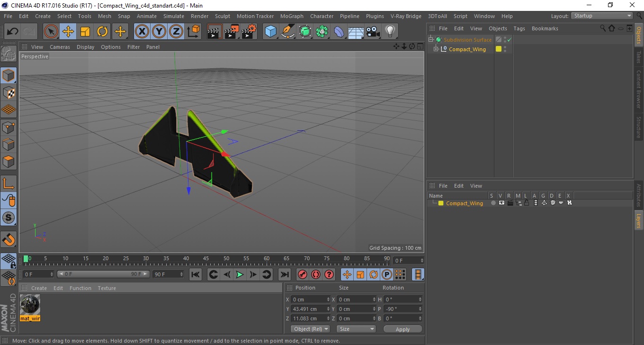Enable the Axis tool in left sidebar
644x345 pixels.
tap(9, 183)
